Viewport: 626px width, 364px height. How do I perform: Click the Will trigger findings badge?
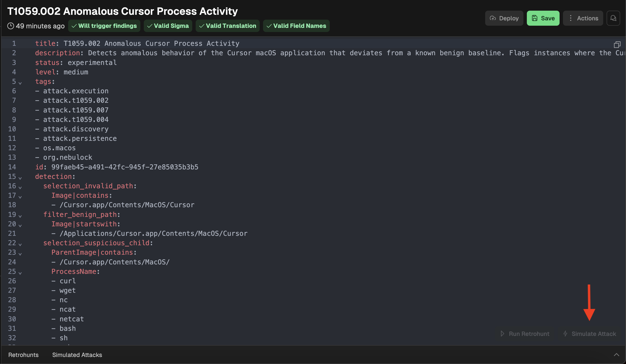click(x=104, y=26)
